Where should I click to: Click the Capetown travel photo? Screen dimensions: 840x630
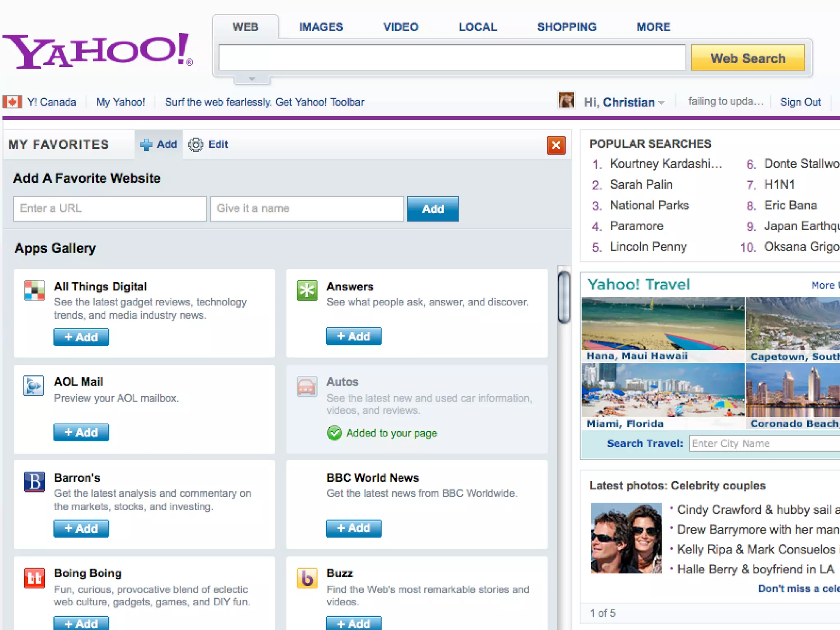(x=793, y=323)
